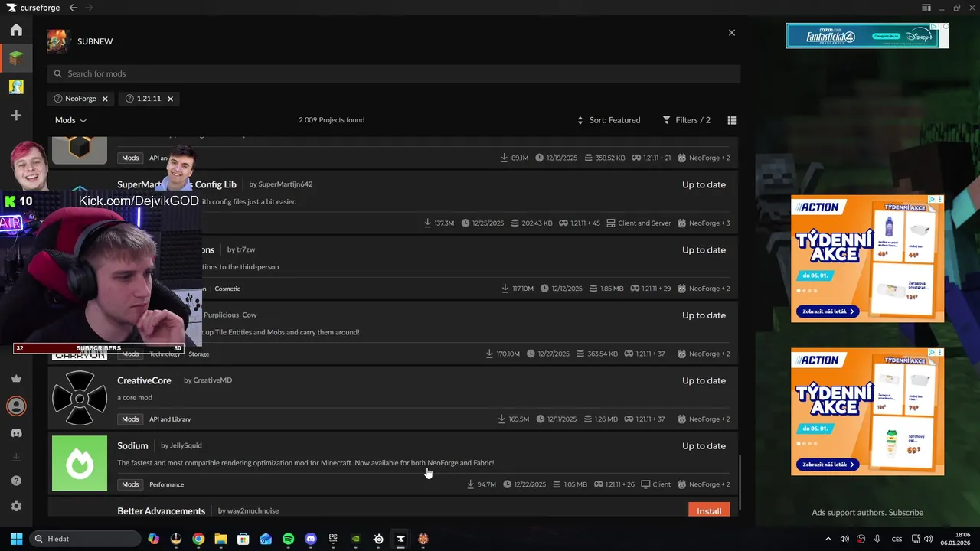The image size is (980, 551).
Task: Click Up to date on SuperMartijn642 Config Lib row
Action: tap(704, 184)
